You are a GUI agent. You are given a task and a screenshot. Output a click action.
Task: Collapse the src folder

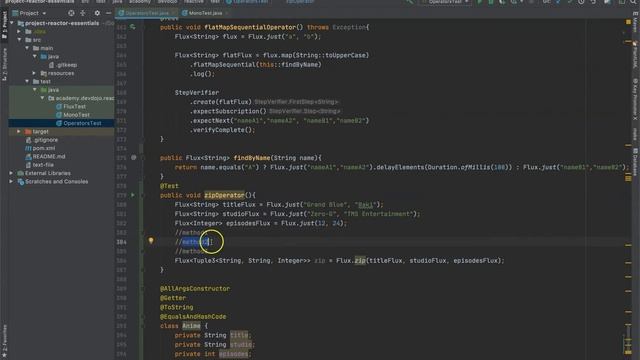(19, 40)
